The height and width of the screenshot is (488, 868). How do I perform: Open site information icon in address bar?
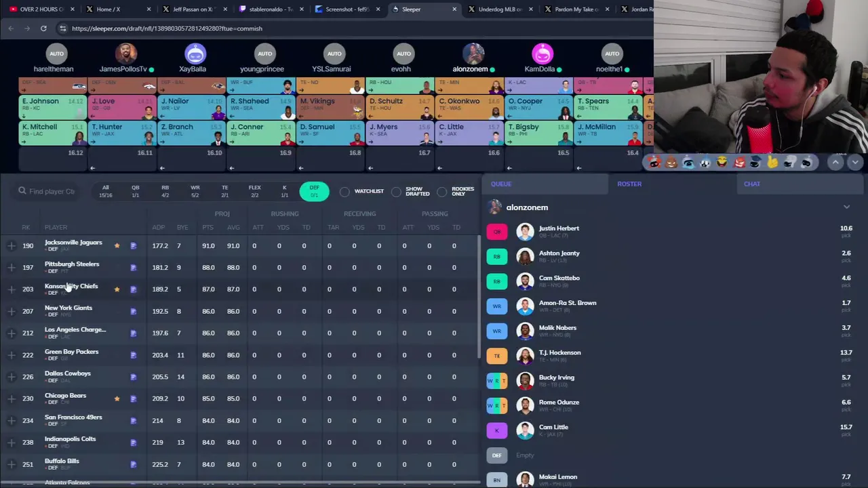(62, 28)
